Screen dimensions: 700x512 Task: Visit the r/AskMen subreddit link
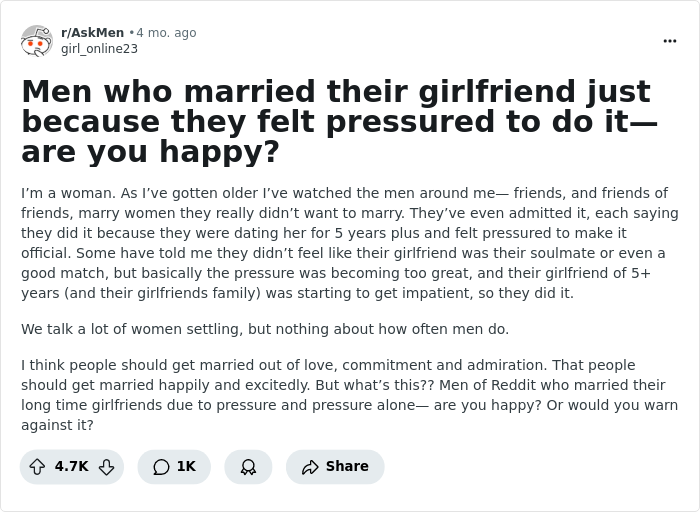click(x=92, y=33)
